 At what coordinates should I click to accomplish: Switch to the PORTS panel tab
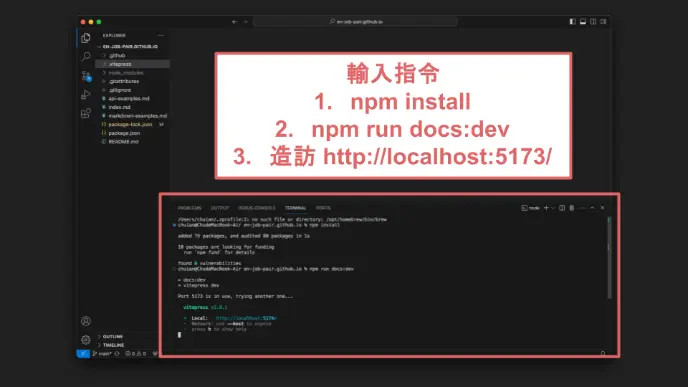323,208
